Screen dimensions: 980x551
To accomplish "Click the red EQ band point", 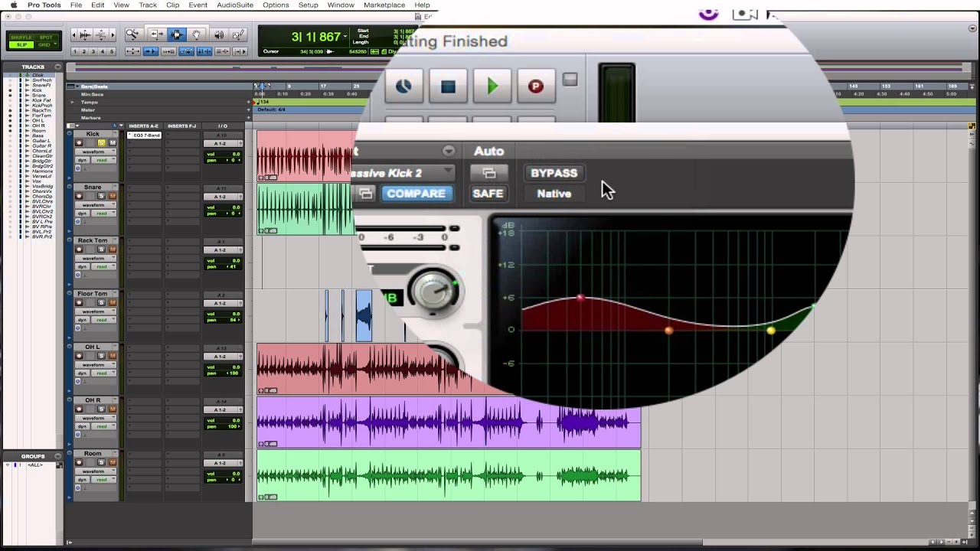I will click(x=580, y=298).
